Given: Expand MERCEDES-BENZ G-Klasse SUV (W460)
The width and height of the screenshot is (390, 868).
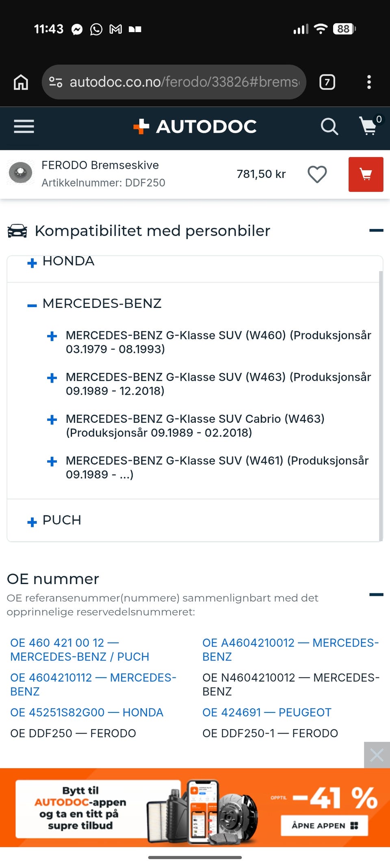Looking at the screenshot, I should pyautogui.click(x=52, y=336).
